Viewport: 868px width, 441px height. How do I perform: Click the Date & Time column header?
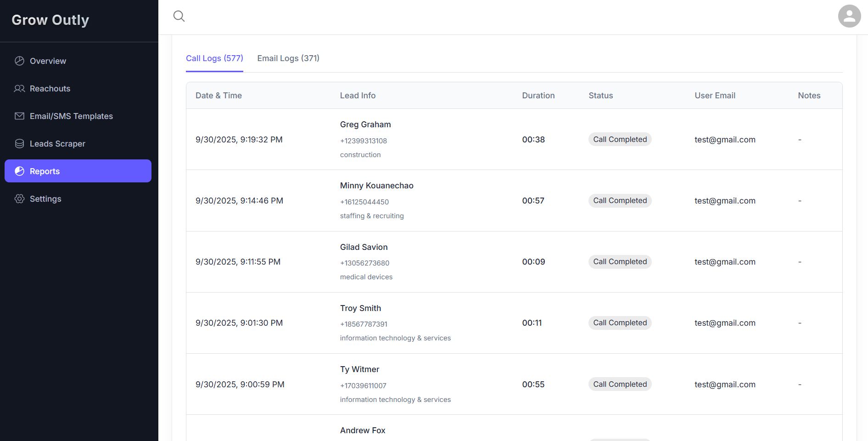point(218,96)
